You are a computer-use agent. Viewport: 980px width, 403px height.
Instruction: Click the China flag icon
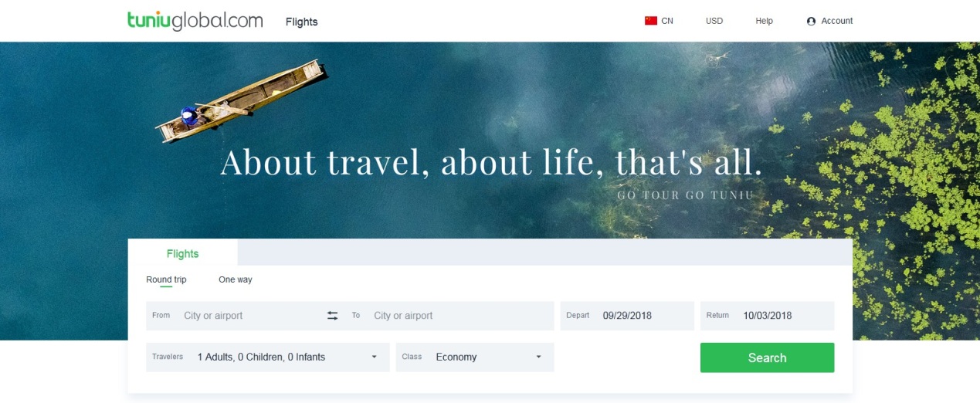pos(651,21)
